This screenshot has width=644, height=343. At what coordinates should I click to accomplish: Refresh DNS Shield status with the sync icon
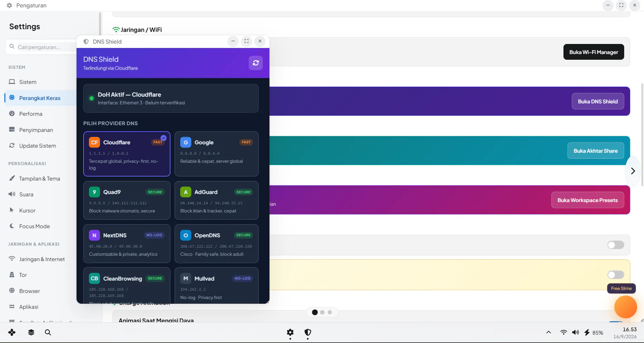pos(256,63)
